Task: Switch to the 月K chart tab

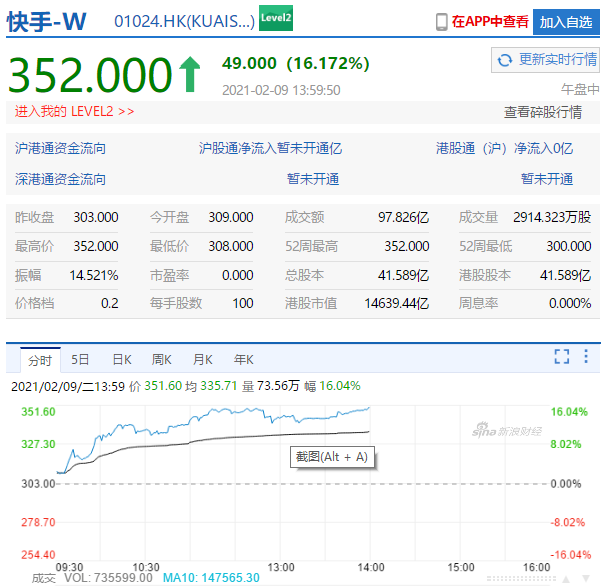Action: pyautogui.click(x=202, y=360)
